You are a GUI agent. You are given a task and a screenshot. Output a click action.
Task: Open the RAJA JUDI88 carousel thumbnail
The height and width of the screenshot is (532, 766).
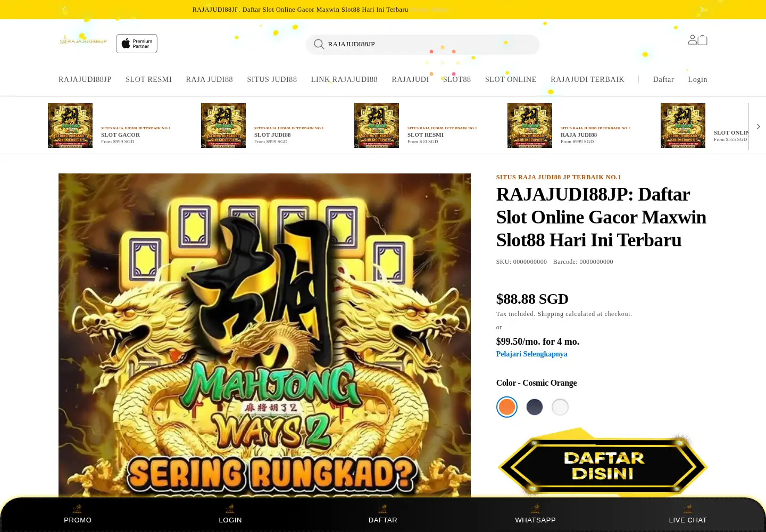pos(530,126)
